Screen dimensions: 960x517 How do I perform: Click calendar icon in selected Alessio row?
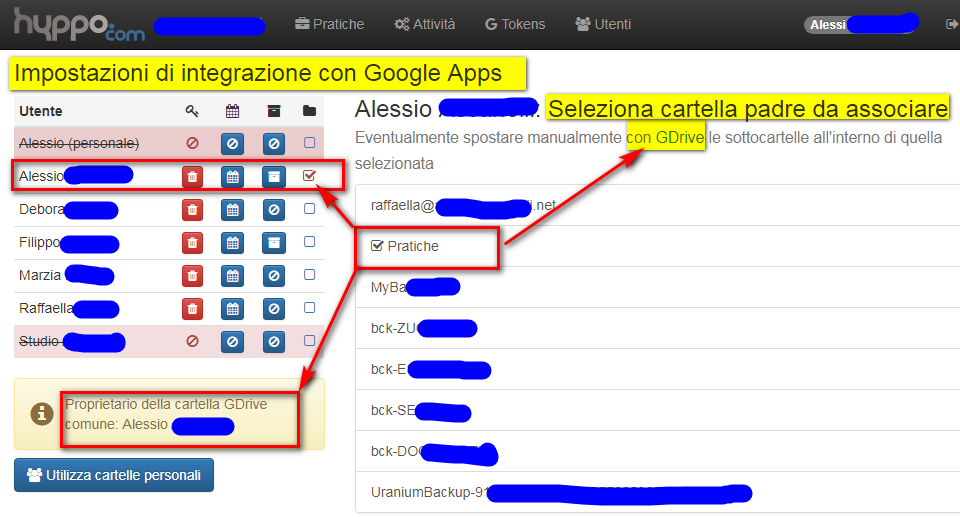(233, 177)
